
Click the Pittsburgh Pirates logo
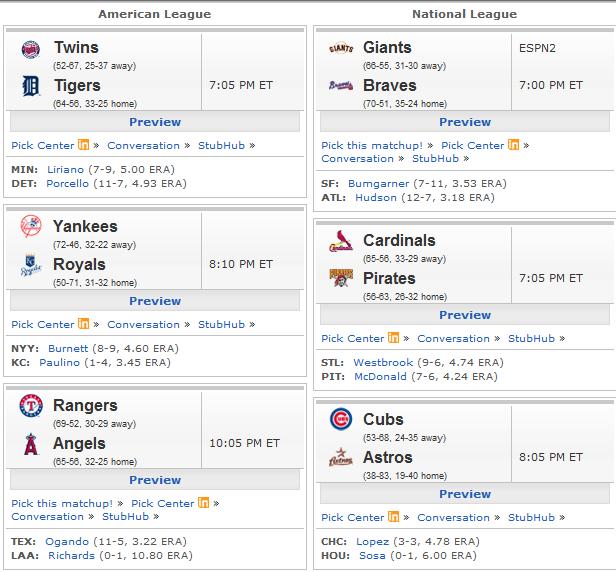[x=341, y=278]
